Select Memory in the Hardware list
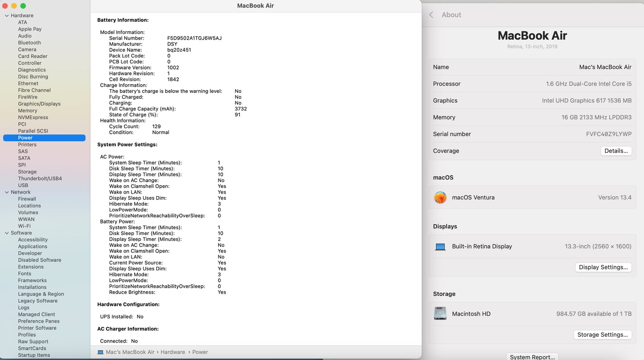644x360 pixels. pyautogui.click(x=28, y=111)
